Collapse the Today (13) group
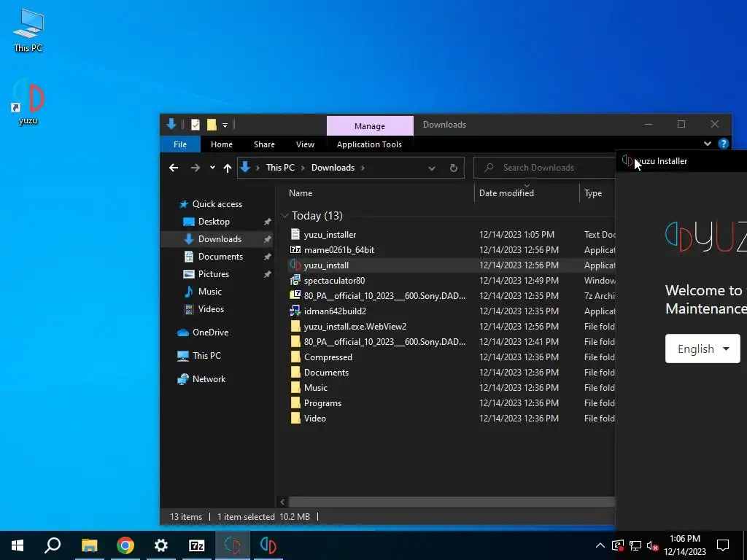The width and height of the screenshot is (747, 560). click(x=285, y=216)
